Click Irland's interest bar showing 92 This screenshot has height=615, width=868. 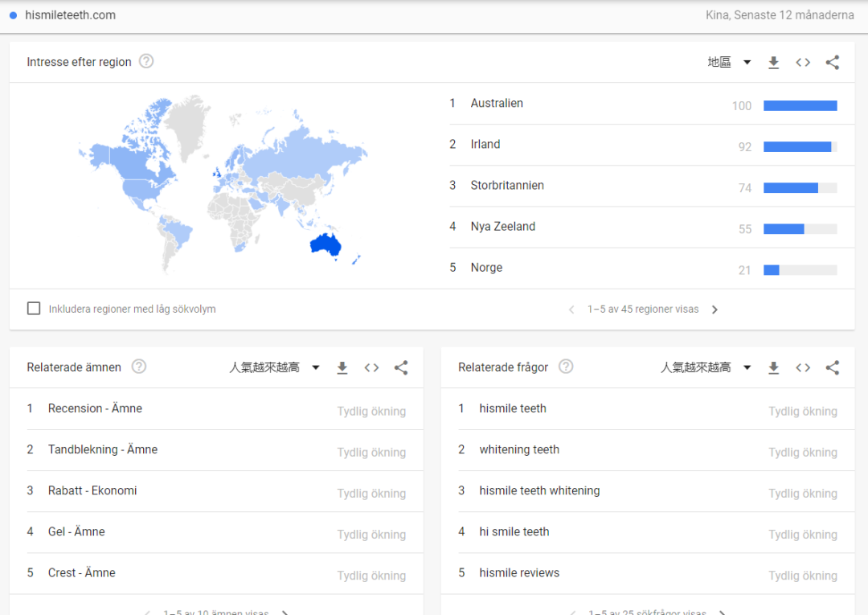800,146
